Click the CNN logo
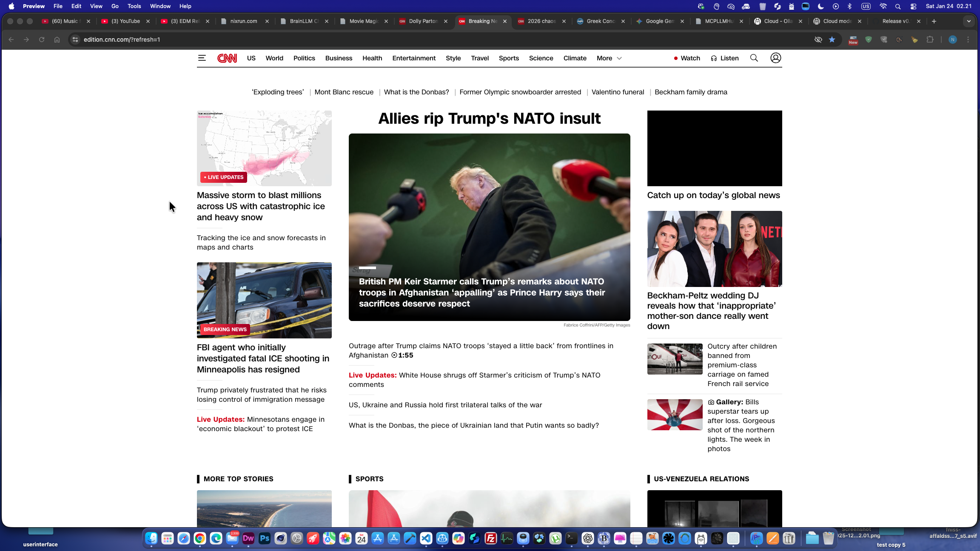980x551 pixels. pyautogui.click(x=227, y=58)
